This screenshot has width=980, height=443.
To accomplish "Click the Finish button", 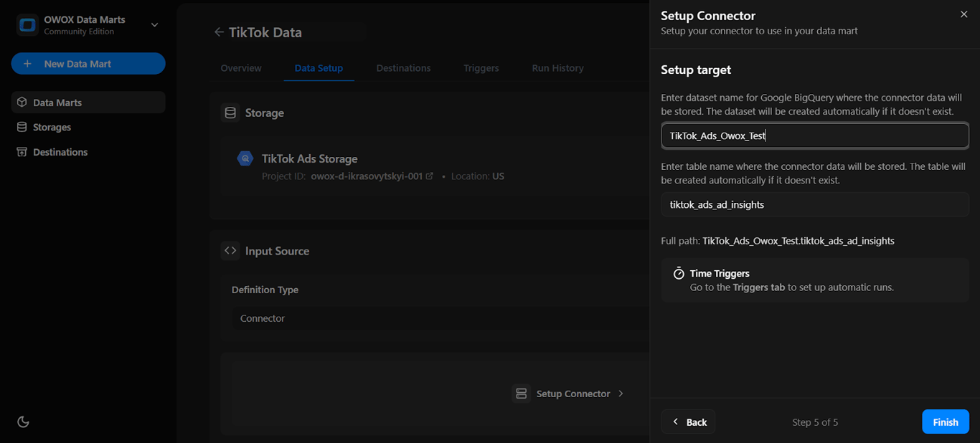I will pos(946,422).
